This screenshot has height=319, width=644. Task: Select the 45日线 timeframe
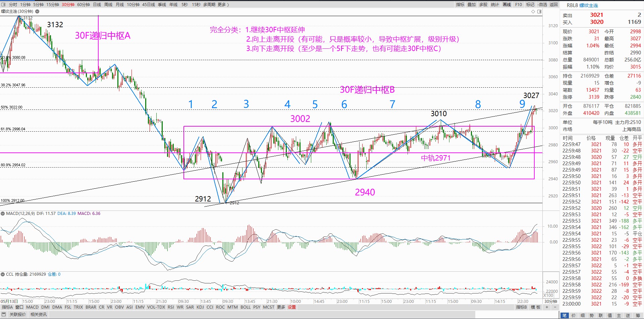(x=149, y=5)
